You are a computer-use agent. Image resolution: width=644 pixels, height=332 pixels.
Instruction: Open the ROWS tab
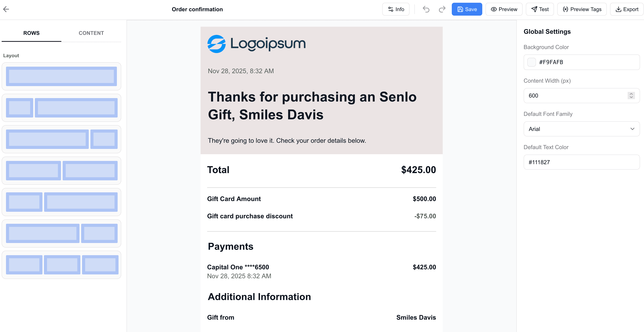(x=31, y=33)
